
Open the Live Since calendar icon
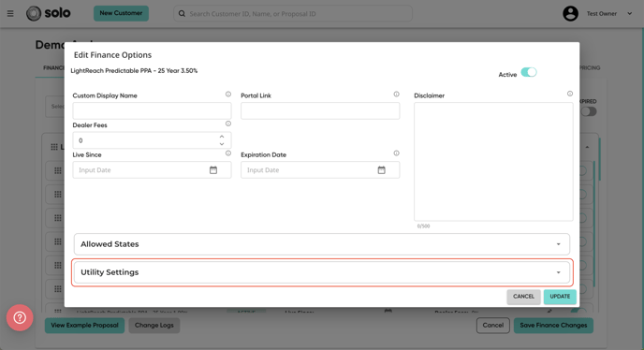pyautogui.click(x=213, y=170)
